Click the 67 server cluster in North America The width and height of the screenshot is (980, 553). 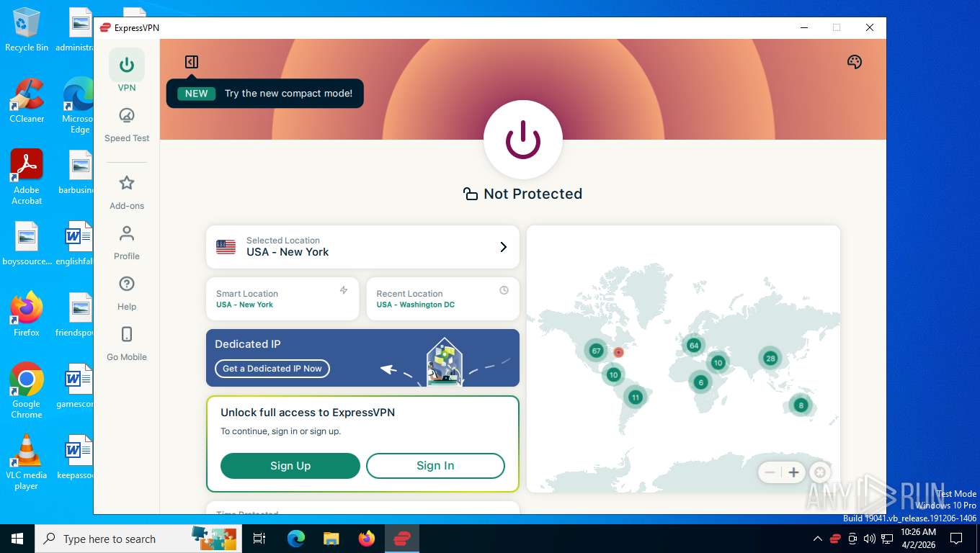click(x=596, y=351)
